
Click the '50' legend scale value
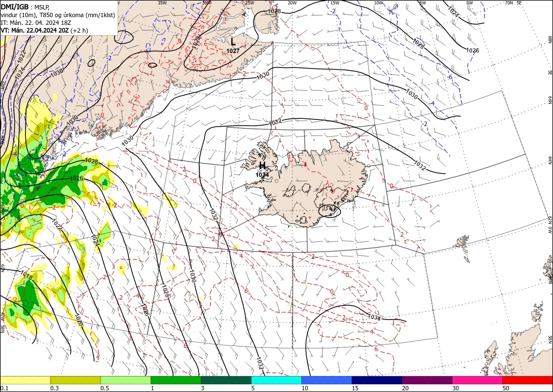tap(506, 388)
